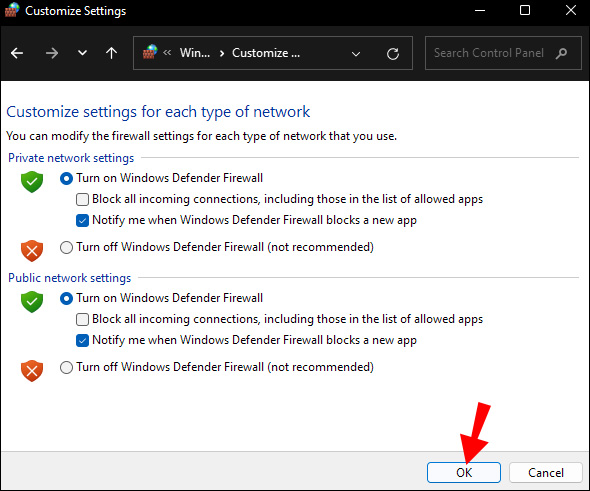Refresh the Control Panel address bar
Screen dimensions: 590x491
(x=393, y=54)
